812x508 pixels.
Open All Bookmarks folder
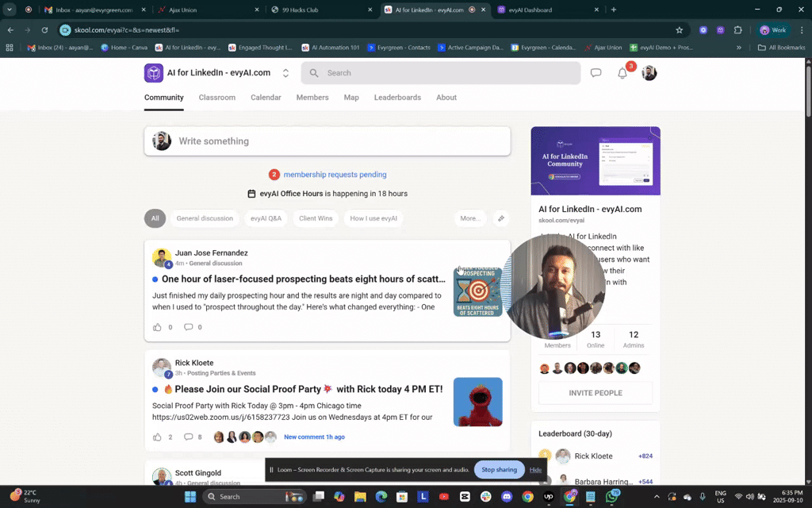click(781, 48)
